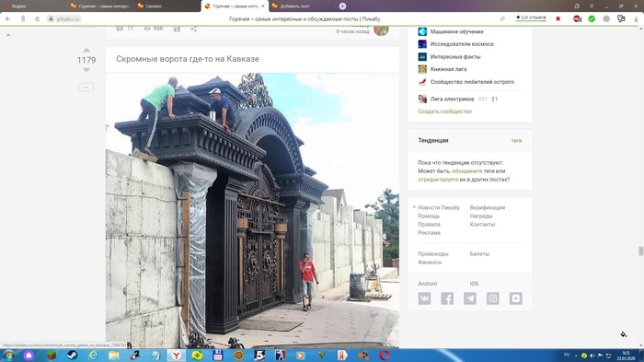The image size is (644, 362).
Task: Open post title Скромные ворота где-то на Кавказе
Action: (188, 59)
